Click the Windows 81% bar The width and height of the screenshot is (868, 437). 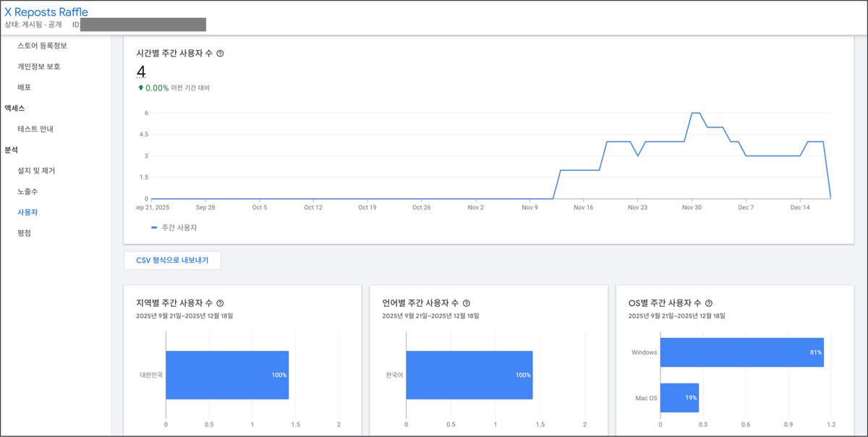point(742,352)
